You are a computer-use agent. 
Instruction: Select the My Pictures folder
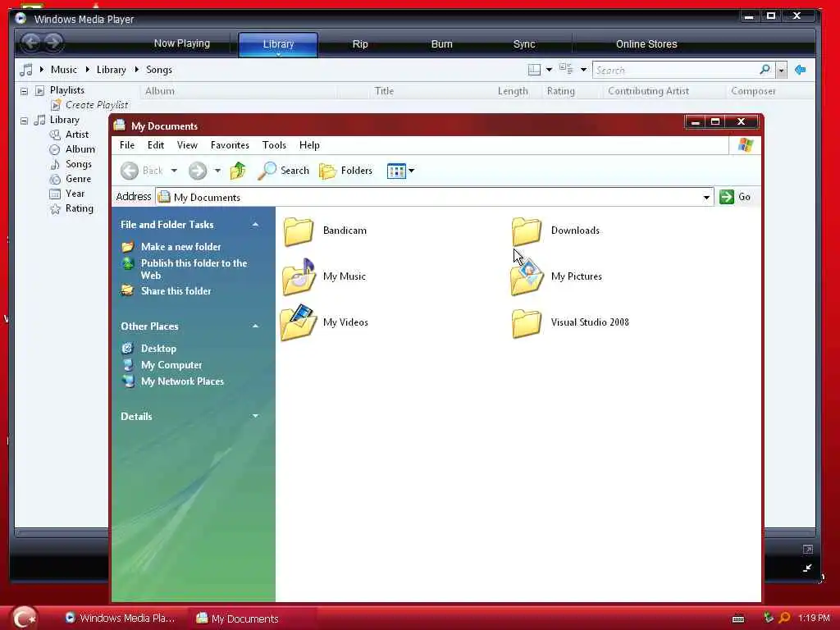point(557,276)
